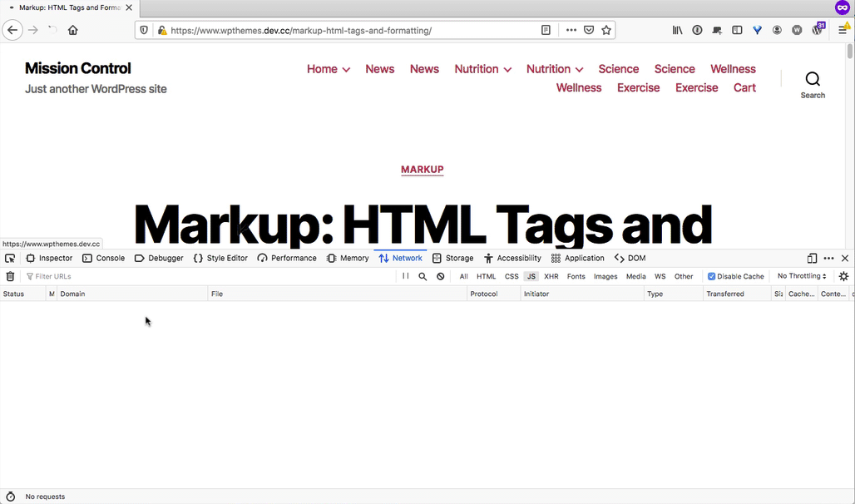The width and height of the screenshot is (855, 504).
Task: Uncheck the Disable Cache checkbox
Action: 711,276
